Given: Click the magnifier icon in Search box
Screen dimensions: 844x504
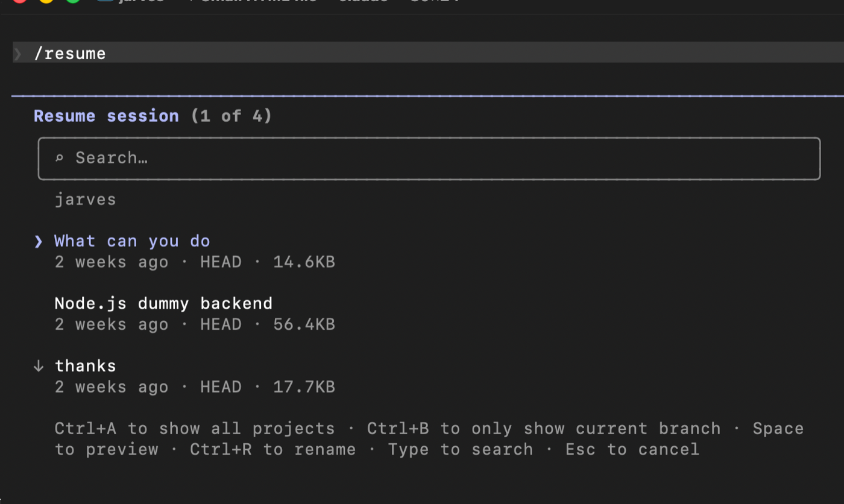Looking at the screenshot, I should (59, 159).
